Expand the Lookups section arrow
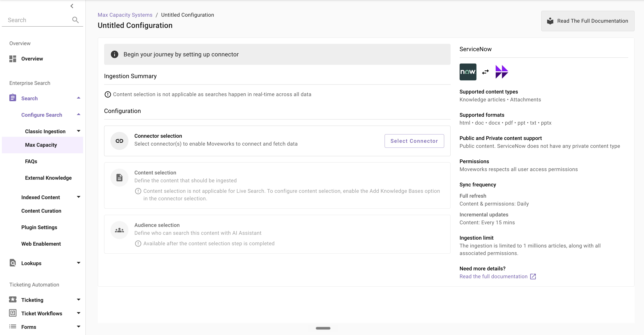This screenshot has height=335, width=644. tap(78, 263)
